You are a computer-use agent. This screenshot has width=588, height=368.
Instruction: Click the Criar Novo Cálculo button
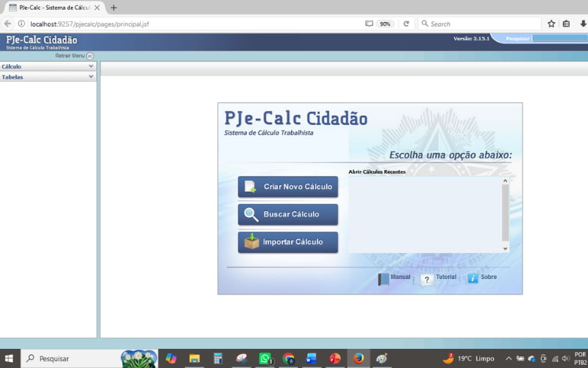pyautogui.click(x=287, y=187)
